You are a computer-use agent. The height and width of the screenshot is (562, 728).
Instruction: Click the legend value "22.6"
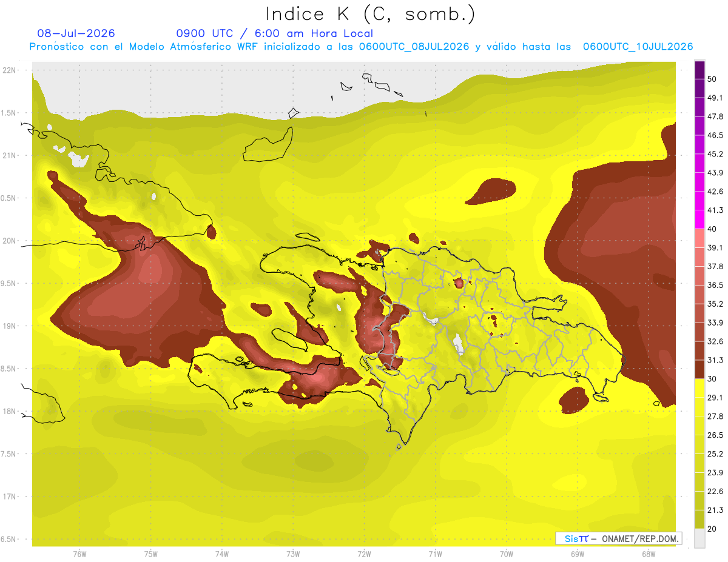(715, 491)
